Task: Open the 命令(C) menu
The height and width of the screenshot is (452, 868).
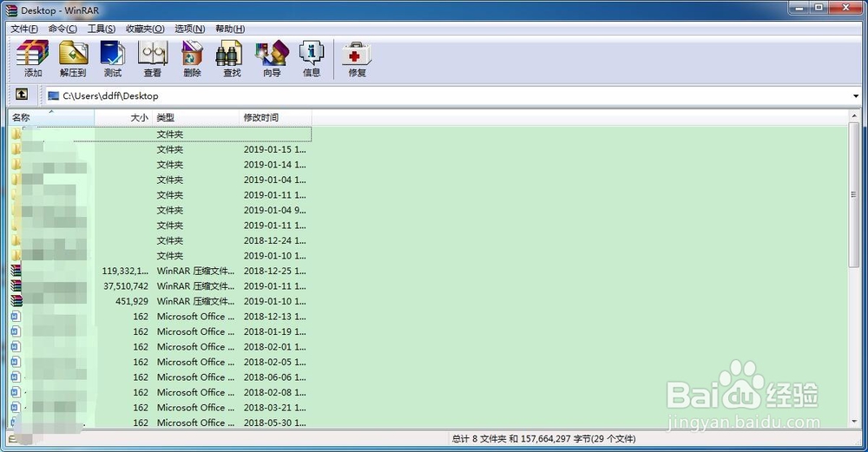Action: 62,29
